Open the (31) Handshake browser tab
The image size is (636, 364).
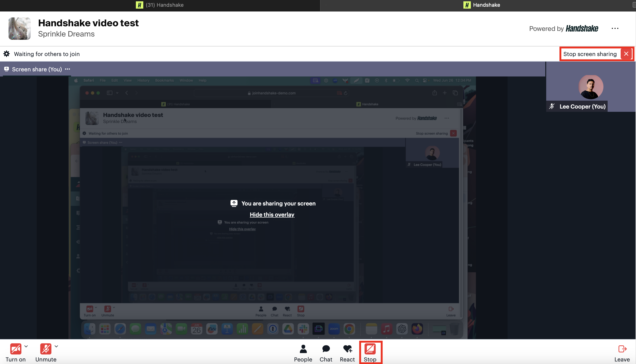(x=160, y=5)
